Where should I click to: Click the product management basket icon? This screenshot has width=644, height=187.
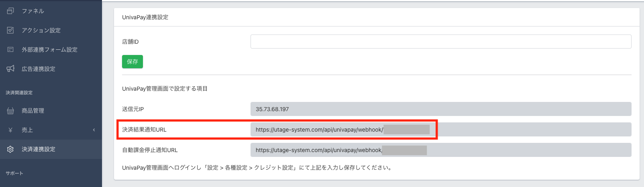coord(10,111)
